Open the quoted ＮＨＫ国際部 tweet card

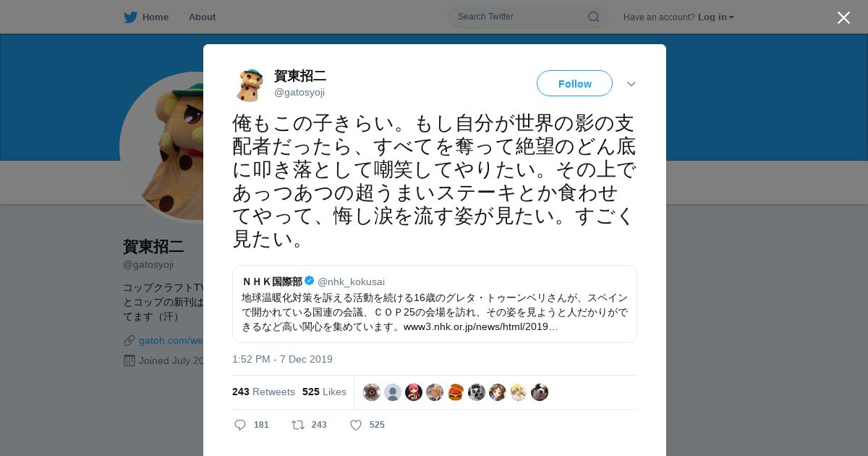[x=435, y=304]
